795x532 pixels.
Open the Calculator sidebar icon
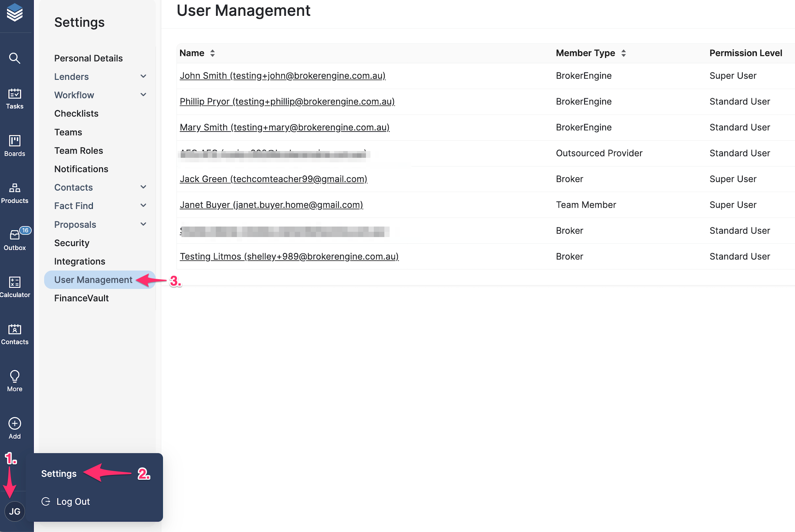[15, 287]
